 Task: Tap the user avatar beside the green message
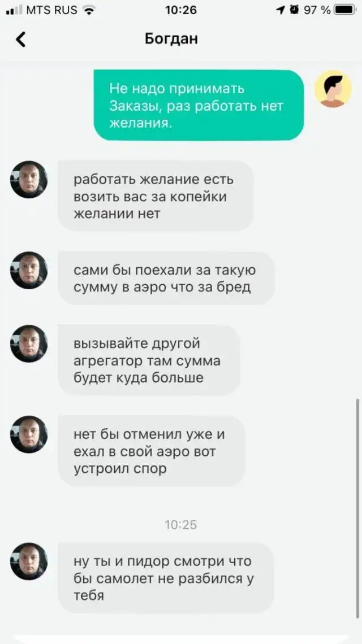[x=333, y=89]
